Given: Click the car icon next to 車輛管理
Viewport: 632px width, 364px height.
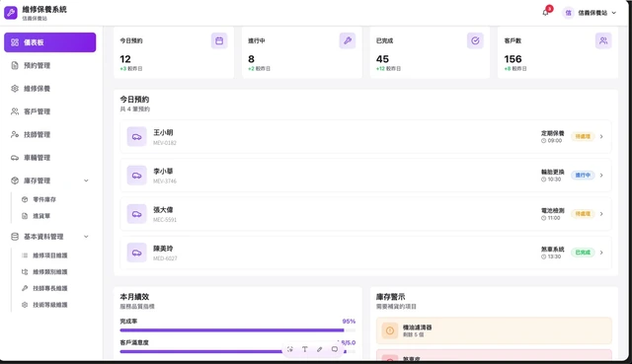Looking at the screenshot, I should (15, 158).
